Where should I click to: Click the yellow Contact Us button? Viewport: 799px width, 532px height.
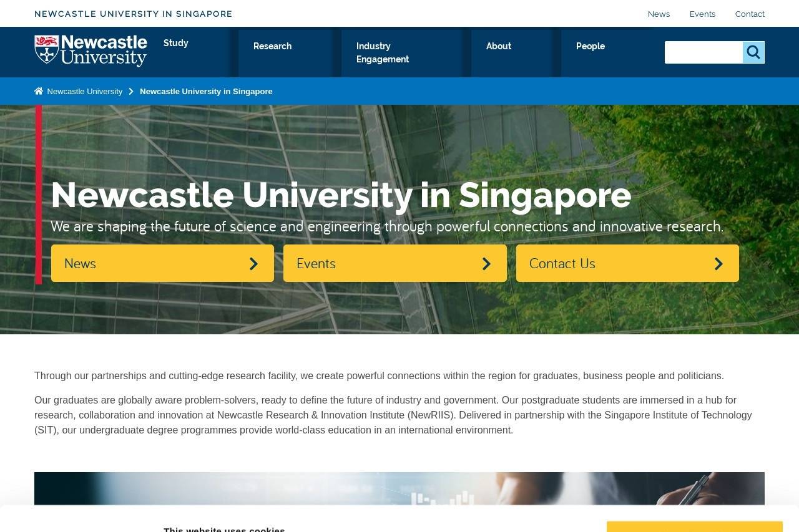coord(627,263)
